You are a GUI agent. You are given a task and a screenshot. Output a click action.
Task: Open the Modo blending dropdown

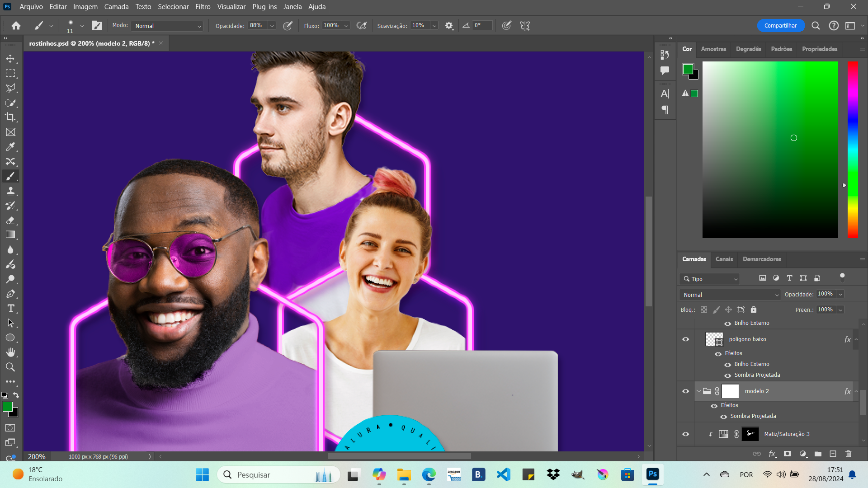coord(166,26)
